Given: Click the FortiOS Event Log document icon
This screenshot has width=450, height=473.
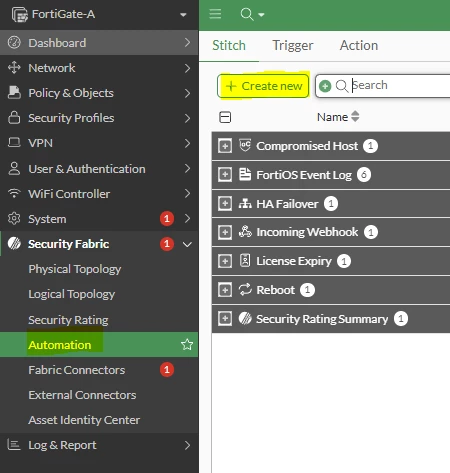Looking at the screenshot, I should pyautogui.click(x=245, y=174).
